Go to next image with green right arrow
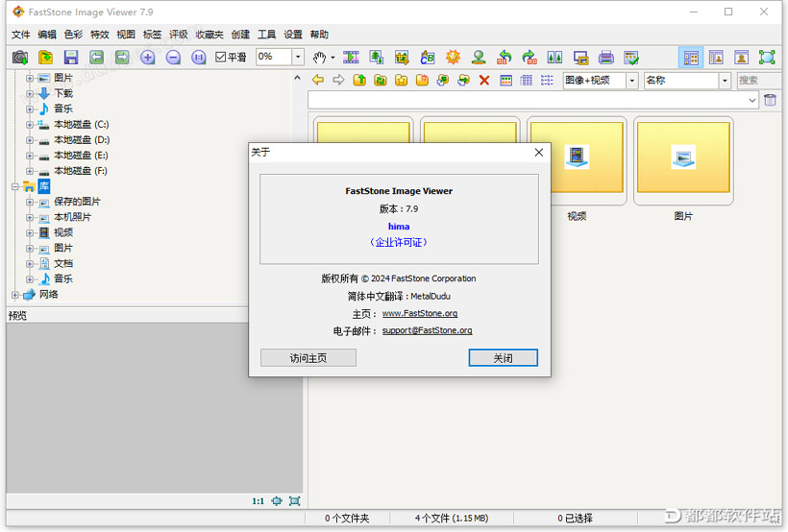 (x=122, y=58)
